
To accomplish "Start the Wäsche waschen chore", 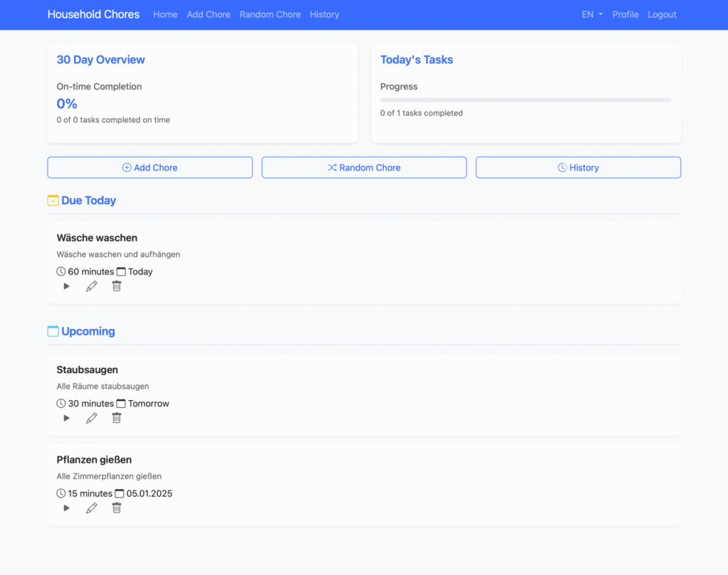I will point(67,286).
